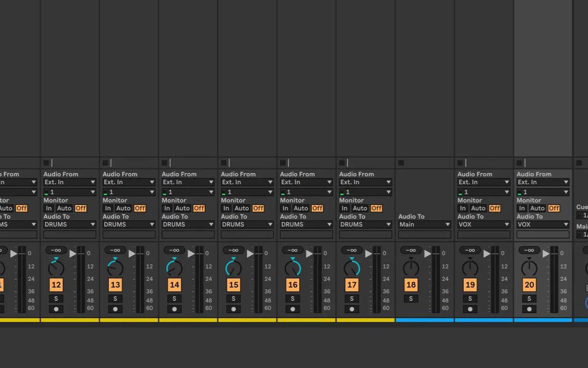Toggle track 14 activator button

click(174, 285)
